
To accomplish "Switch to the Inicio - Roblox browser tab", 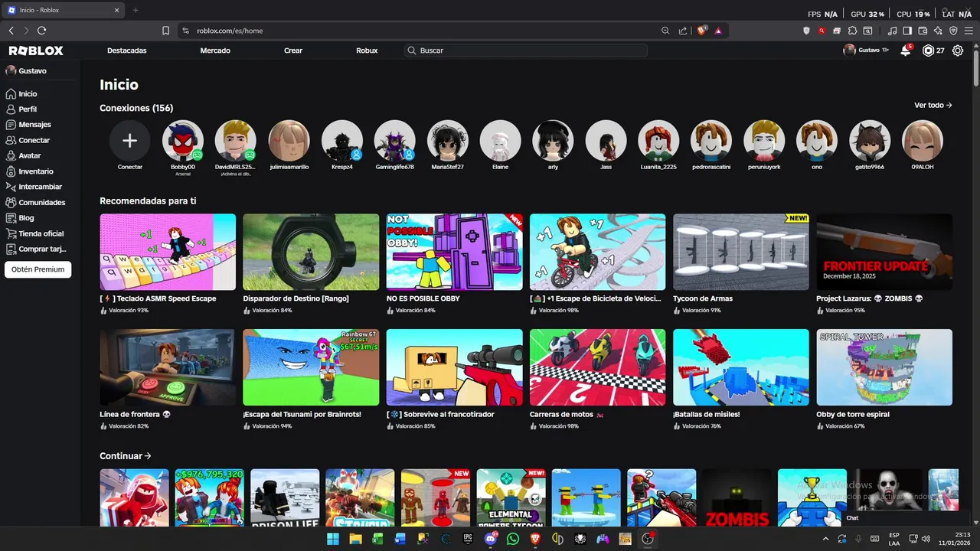I will (64, 10).
